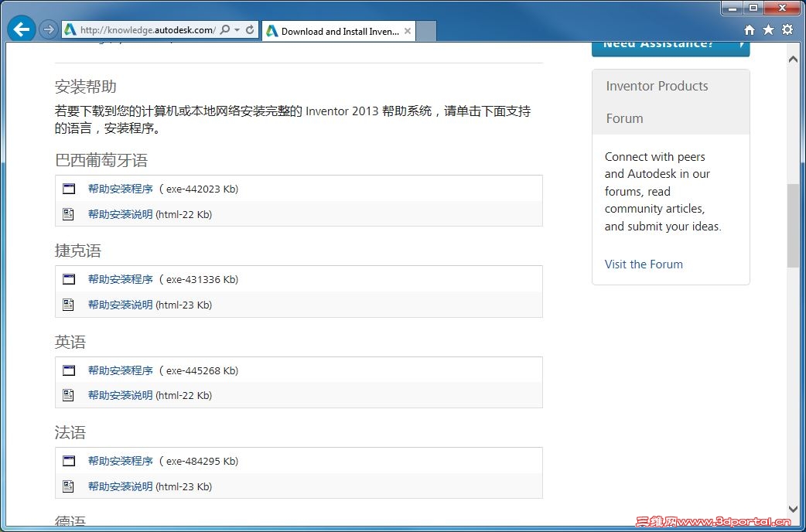Refresh the page with reload icon
The image size is (806, 532).
click(250, 30)
